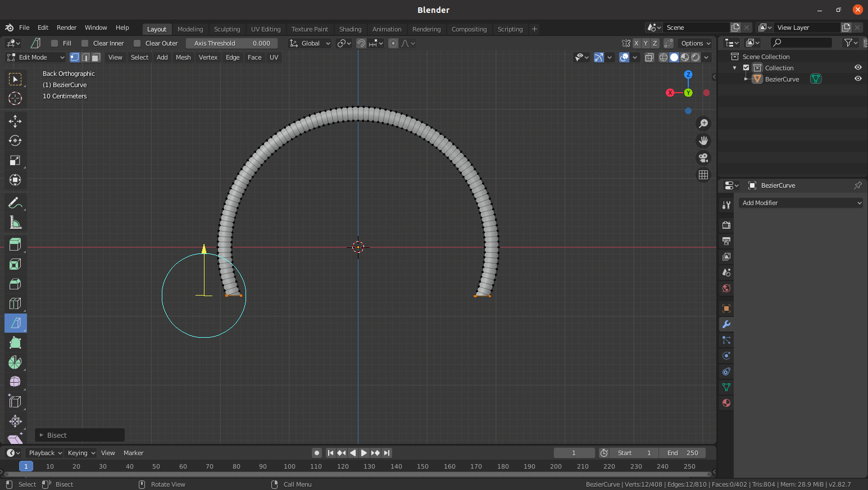This screenshot has width=868, height=490.
Task: Expand the Bisect operator panel
Action: coord(42,435)
